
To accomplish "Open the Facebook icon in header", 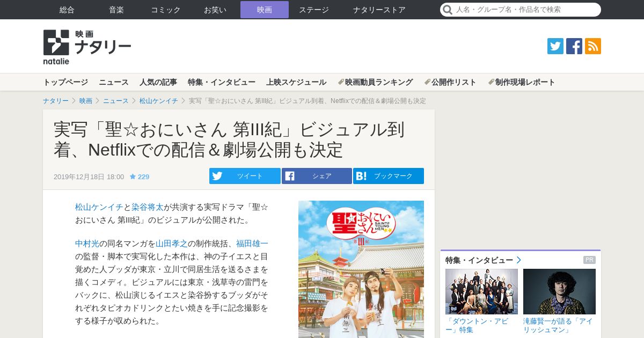I will [574, 46].
